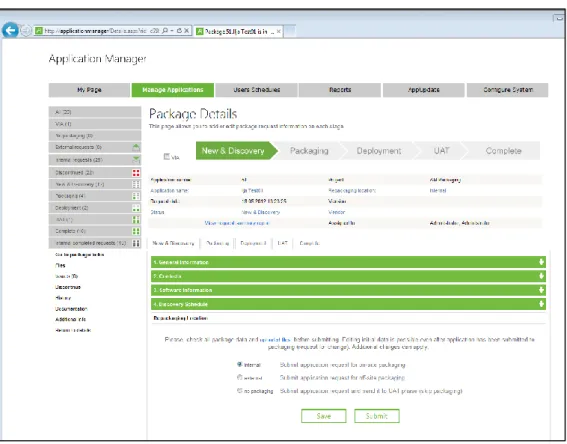Open a new browser tab
The width and height of the screenshot is (567, 444).
point(290,31)
